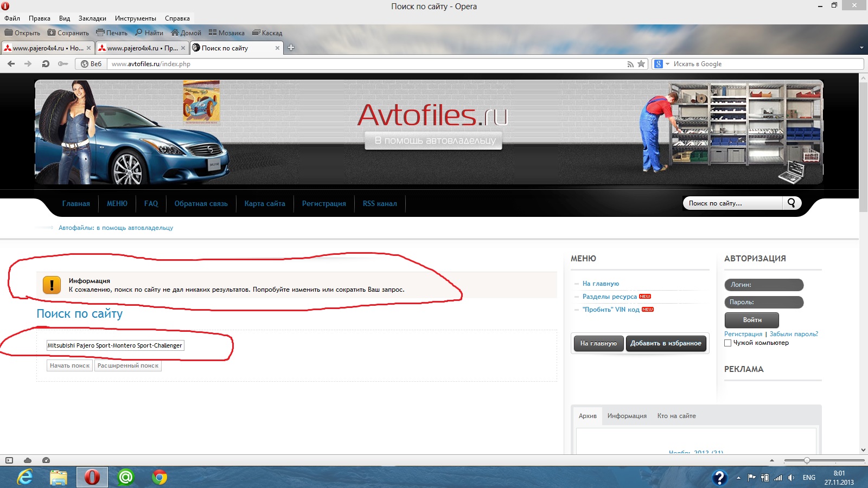Viewport: 868px width, 488px height.
Task: Show hidden system tray icons
Action: (738, 478)
